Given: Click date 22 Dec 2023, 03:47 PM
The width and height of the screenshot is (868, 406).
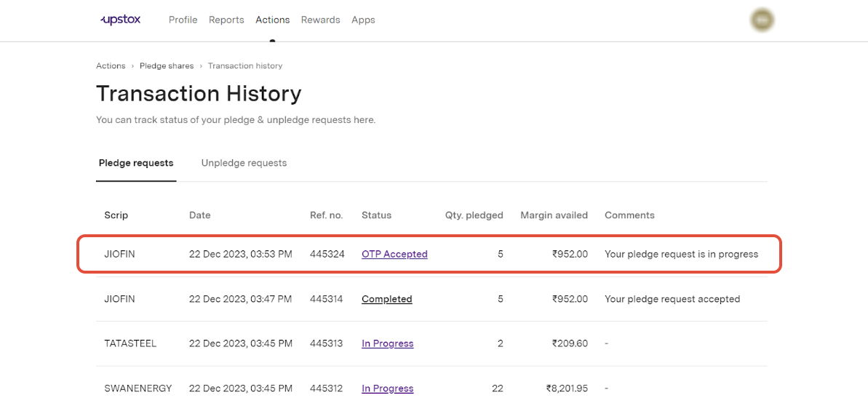Looking at the screenshot, I should 240,299.
